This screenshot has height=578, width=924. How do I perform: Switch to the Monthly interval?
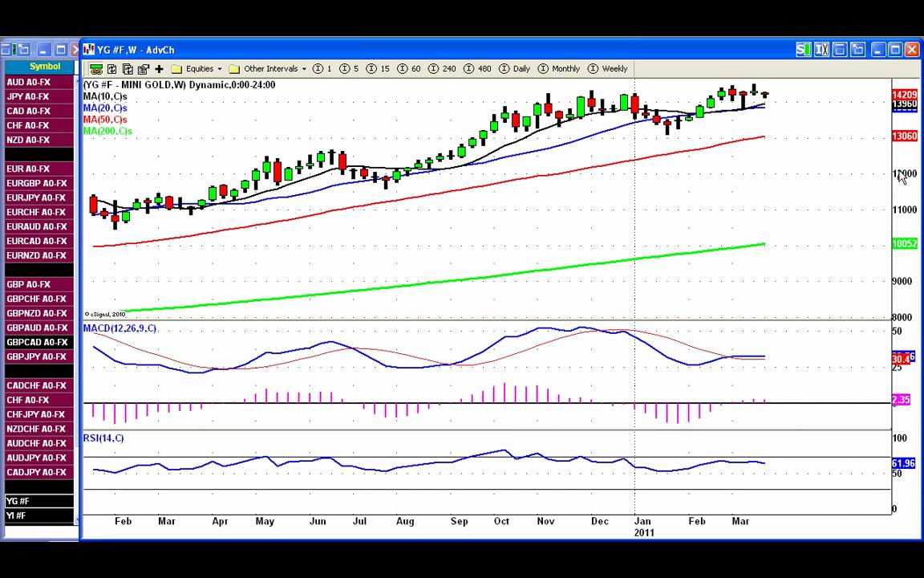click(x=558, y=69)
